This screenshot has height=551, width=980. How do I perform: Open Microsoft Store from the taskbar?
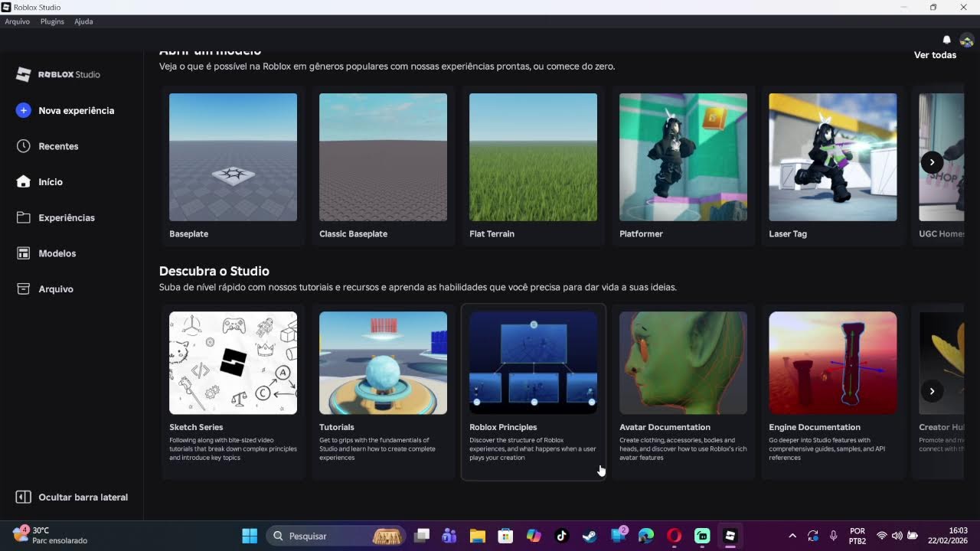pyautogui.click(x=505, y=536)
